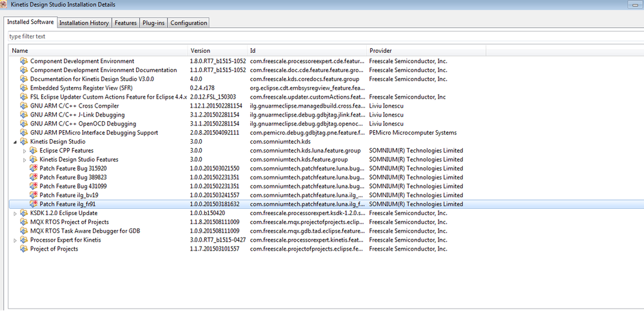Expand the Eclipse CPP Features node

pyautogui.click(x=24, y=151)
